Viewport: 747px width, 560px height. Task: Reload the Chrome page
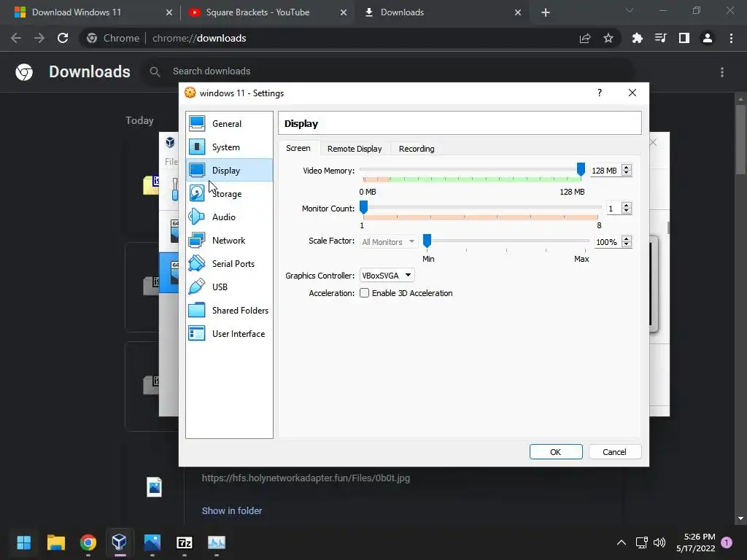coord(63,38)
